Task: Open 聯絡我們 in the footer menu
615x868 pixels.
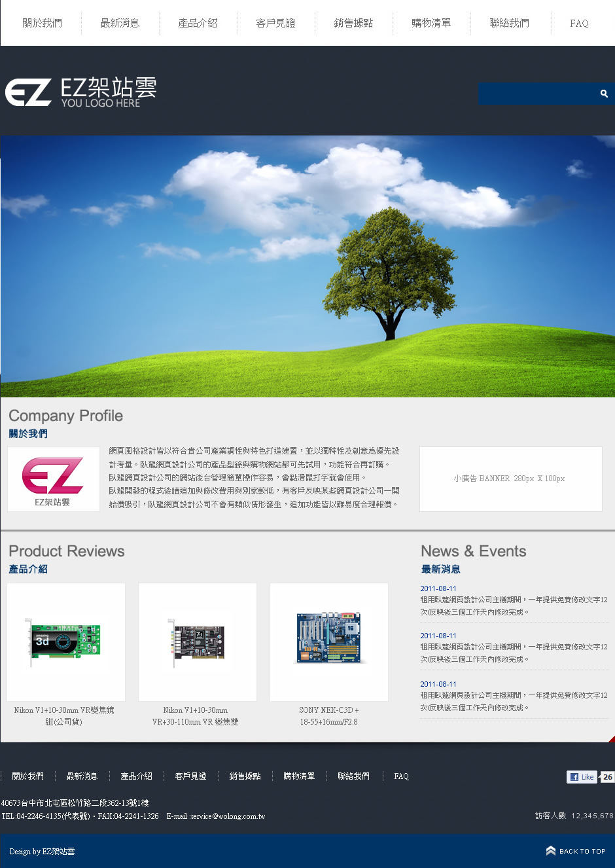Action: click(x=353, y=776)
